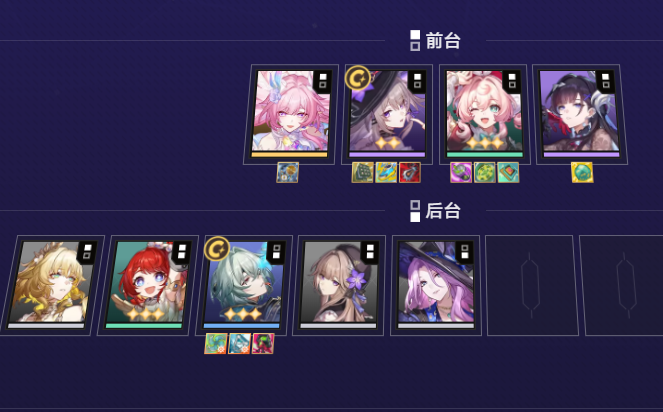
Task: Click the gold refresh badge on the teal-haired card
Action: [217, 249]
